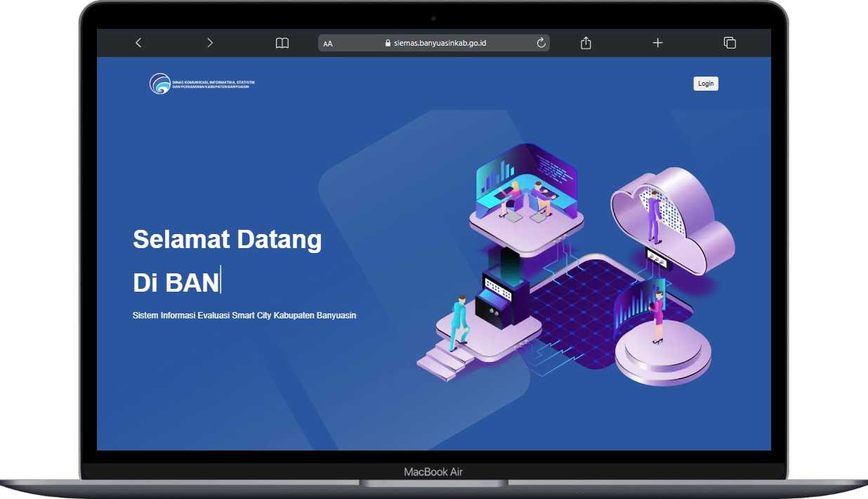Click the padlock icon in the address bar
Viewport: 868px width, 499px height.
point(388,43)
